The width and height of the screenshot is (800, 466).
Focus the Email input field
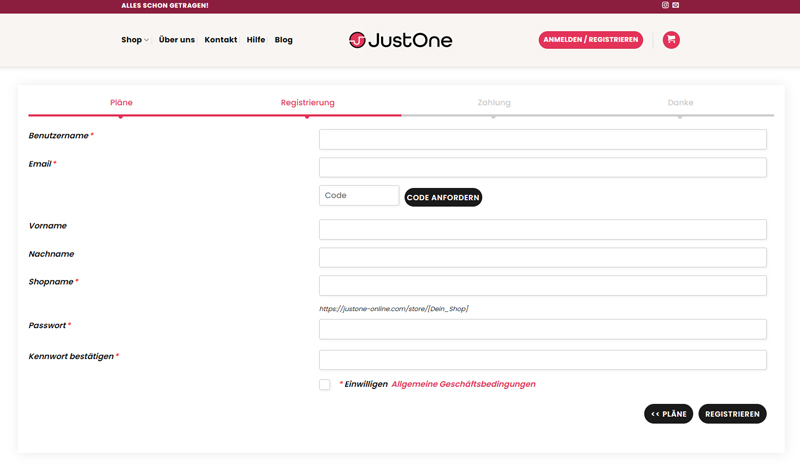542,167
